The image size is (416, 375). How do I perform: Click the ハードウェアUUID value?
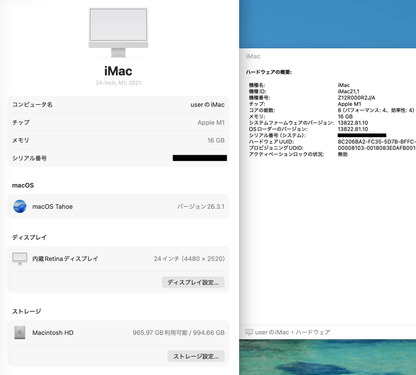coord(377,142)
